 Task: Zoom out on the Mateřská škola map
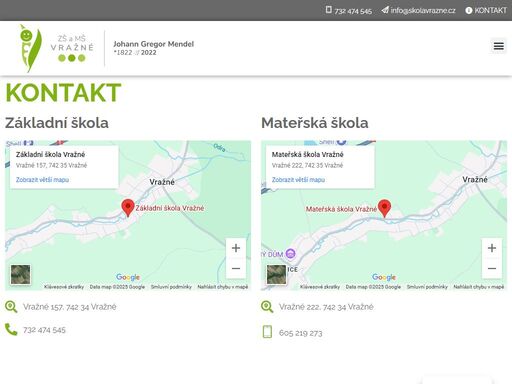[x=492, y=268]
